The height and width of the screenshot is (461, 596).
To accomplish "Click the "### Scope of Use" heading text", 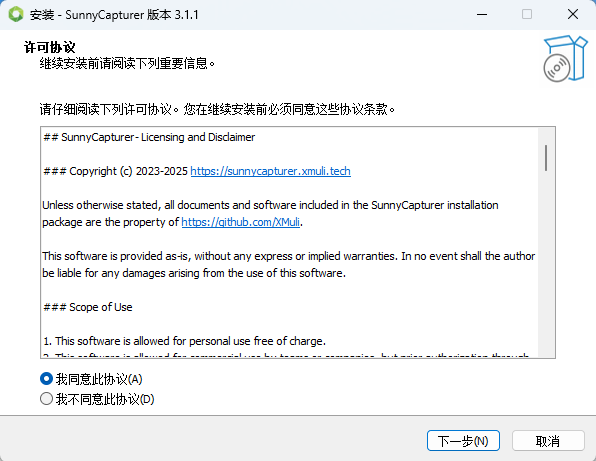I will pos(88,307).
